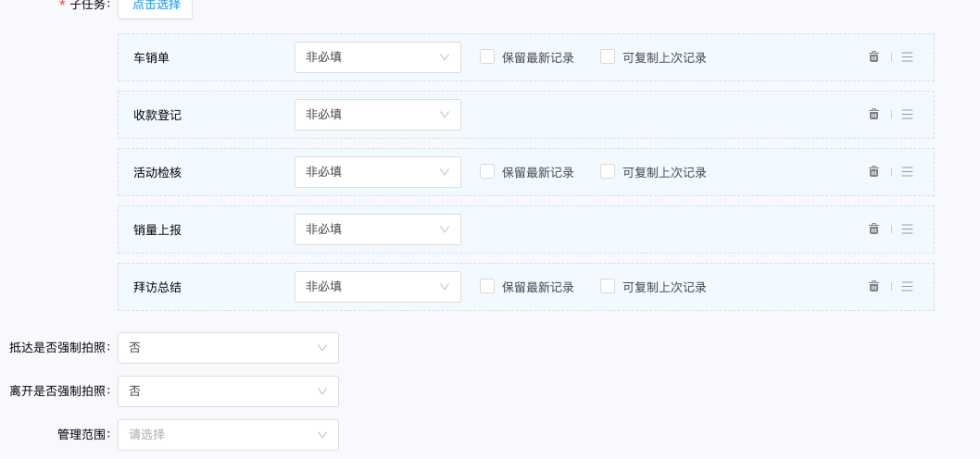Viewport: 980px width, 459px height.
Task: Expand the 收款登记 required-option dropdown
Action: tap(378, 115)
